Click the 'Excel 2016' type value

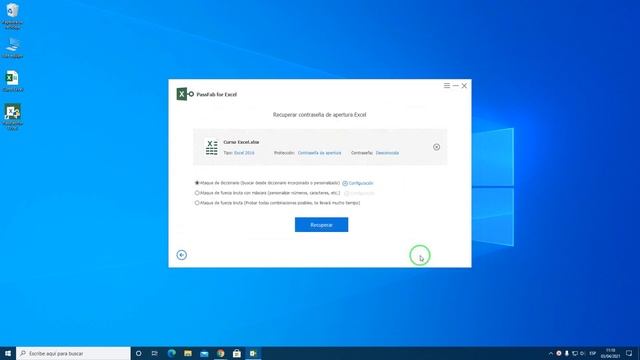244,153
